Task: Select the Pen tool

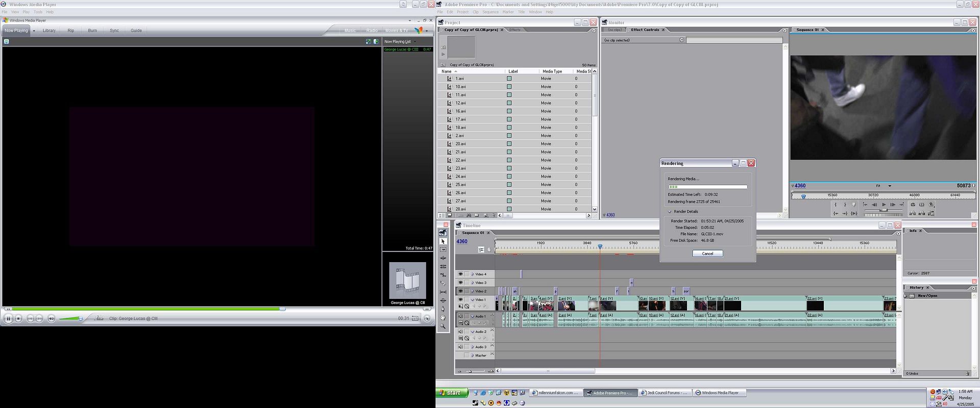Action: [443, 309]
